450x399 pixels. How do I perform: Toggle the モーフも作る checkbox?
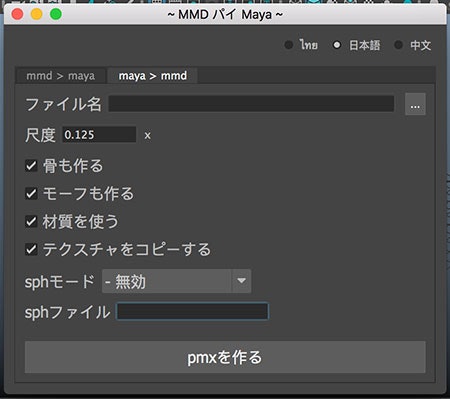point(31,193)
